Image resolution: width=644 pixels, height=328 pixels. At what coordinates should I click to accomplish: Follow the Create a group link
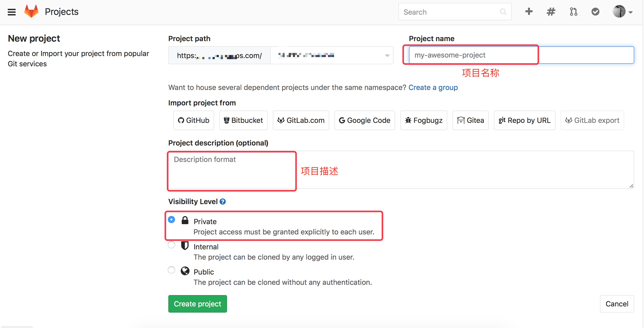click(433, 87)
